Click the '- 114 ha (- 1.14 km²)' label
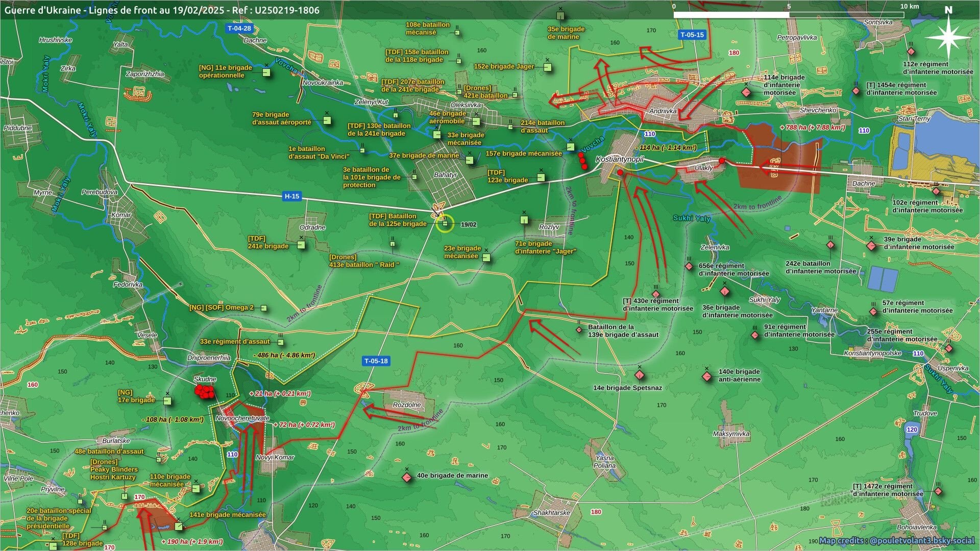This screenshot has width=980, height=551. (x=666, y=147)
